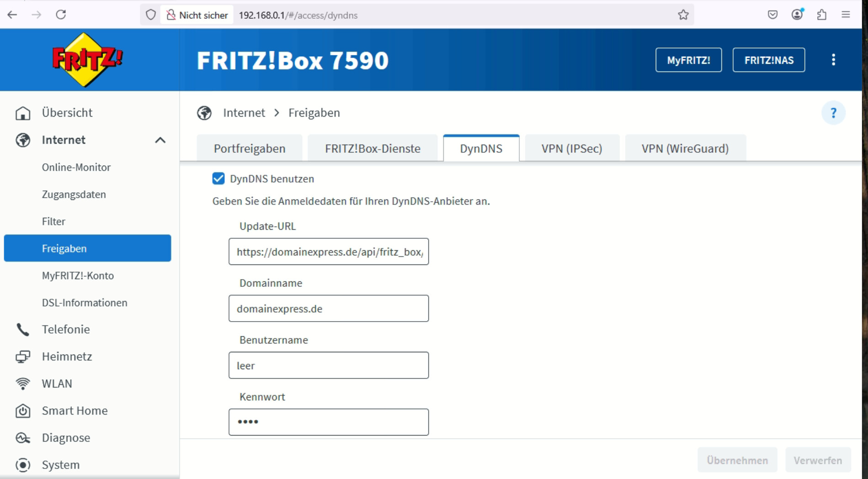Viewport: 868px width, 479px height.
Task: Click the System sidebar icon
Action: [23, 465]
